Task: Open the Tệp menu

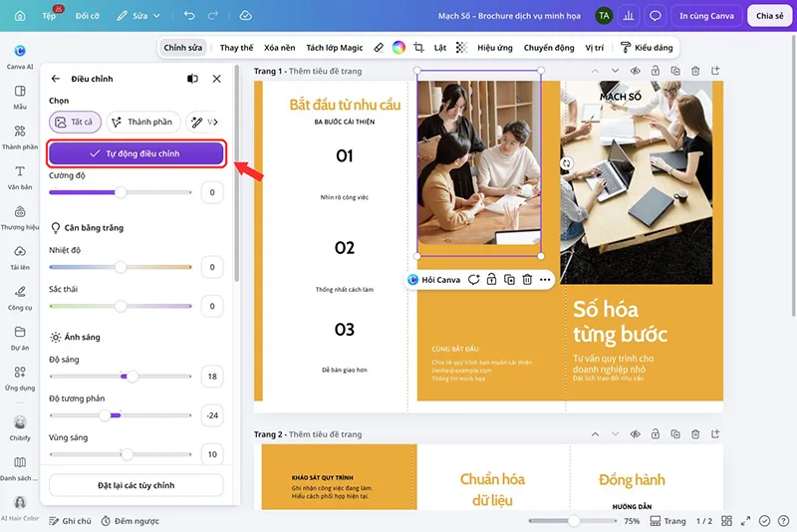Action: pyautogui.click(x=49, y=16)
